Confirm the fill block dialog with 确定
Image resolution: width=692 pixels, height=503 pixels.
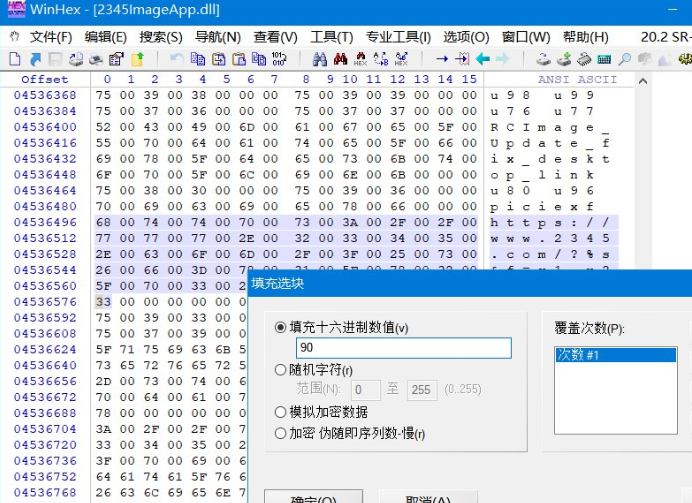click(x=313, y=497)
